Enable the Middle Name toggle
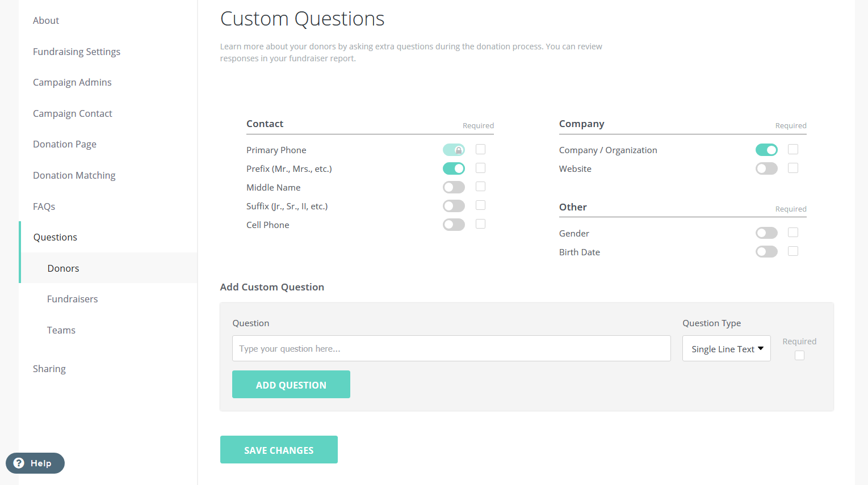868x485 pixels. pos(454,187)
